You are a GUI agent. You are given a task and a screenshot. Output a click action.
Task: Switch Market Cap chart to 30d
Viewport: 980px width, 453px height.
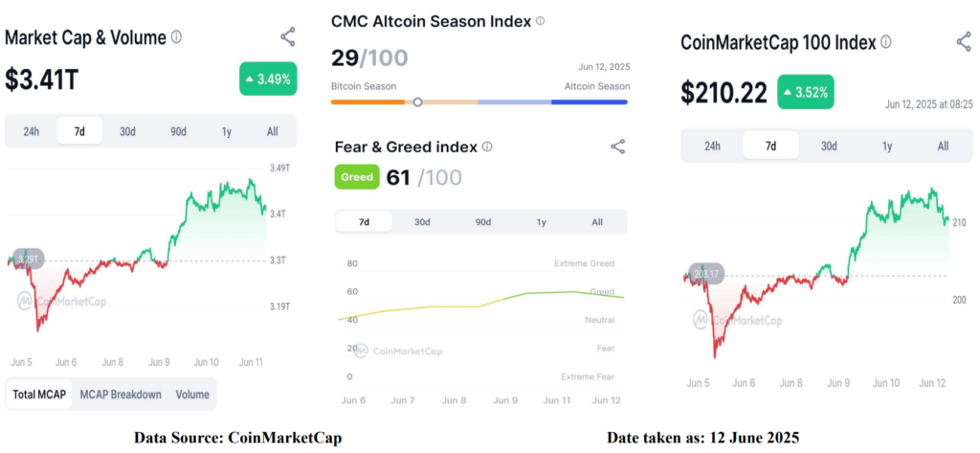click(127, 131)
